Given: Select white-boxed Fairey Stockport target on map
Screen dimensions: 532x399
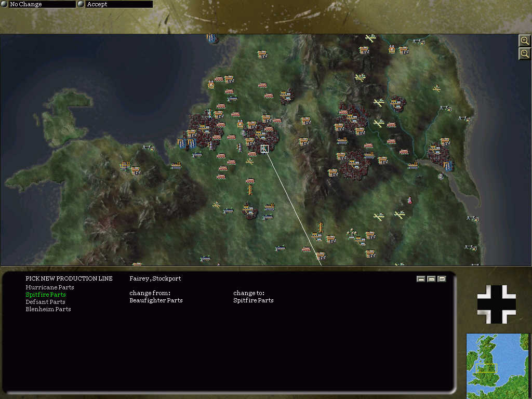Looking at the screenshot, I should pyautogui.click(x=264, y=149).
